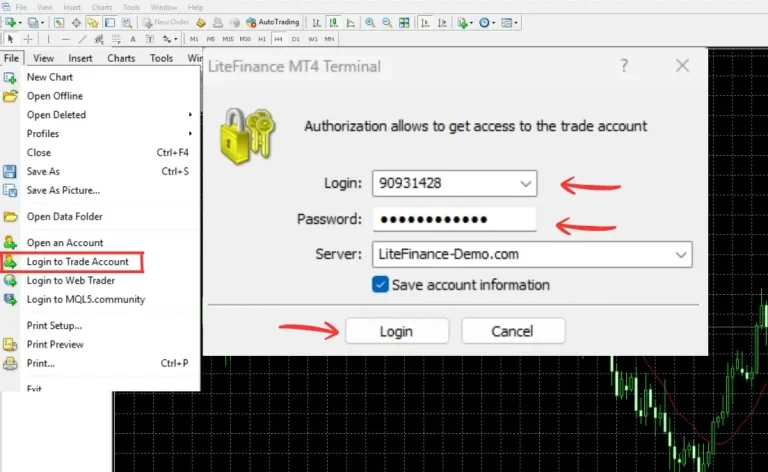Click the Cancel button in dialog

tap(513, 331)
